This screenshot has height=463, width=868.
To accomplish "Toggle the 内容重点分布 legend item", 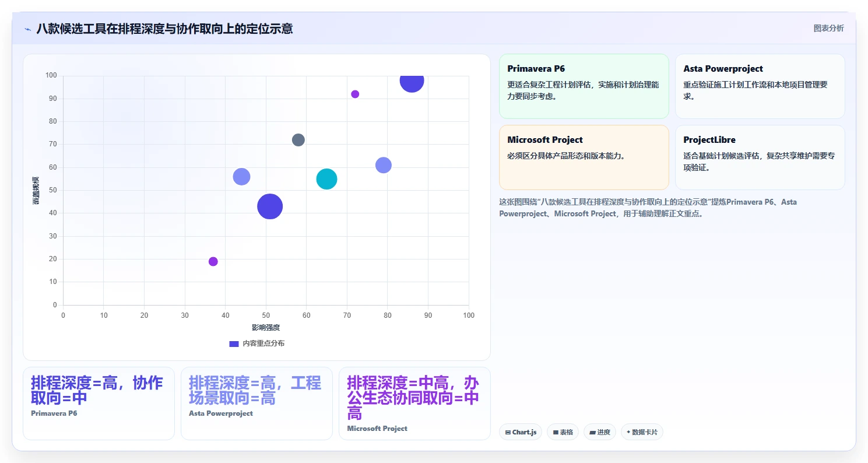I will 257,343.
